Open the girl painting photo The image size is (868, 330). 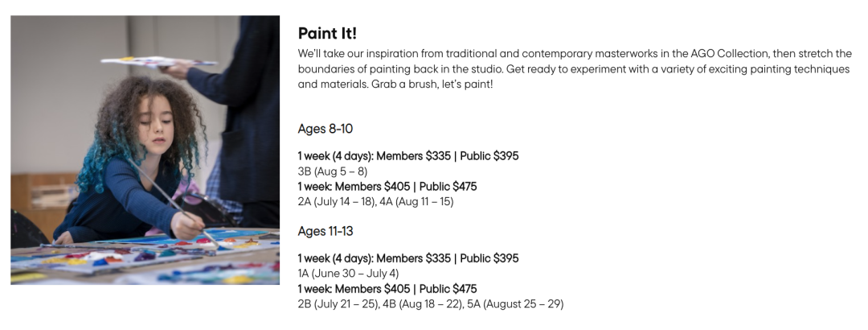coord(145,150)
